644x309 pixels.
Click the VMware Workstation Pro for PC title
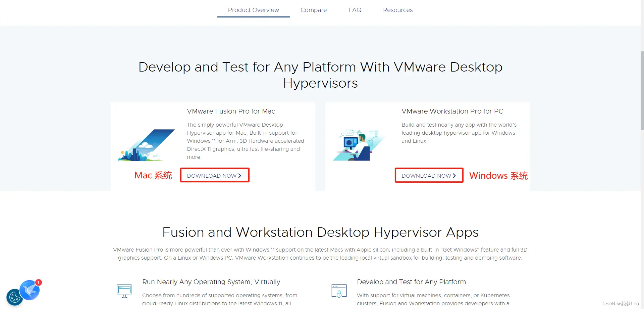click(452, 111)
